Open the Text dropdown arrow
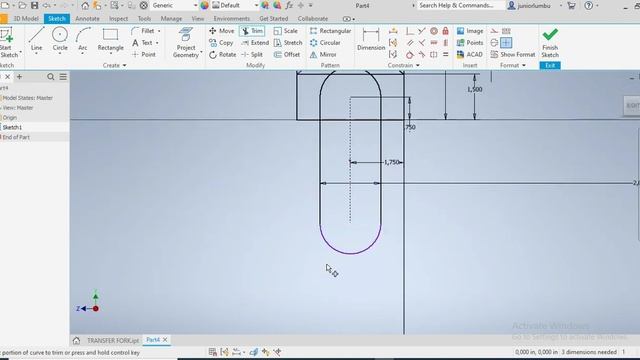Viewport: 640px width, 360px height. (x=157, y=43)
